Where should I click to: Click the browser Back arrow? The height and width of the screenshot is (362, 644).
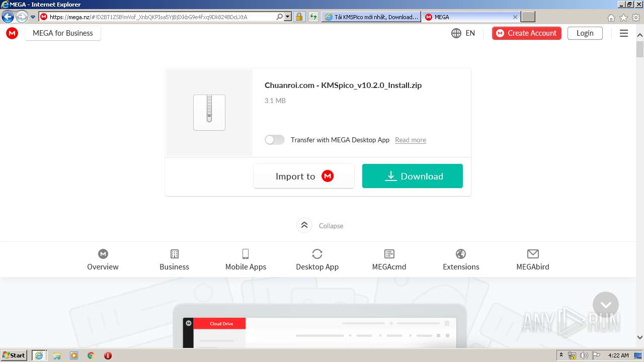coord(8,17)
